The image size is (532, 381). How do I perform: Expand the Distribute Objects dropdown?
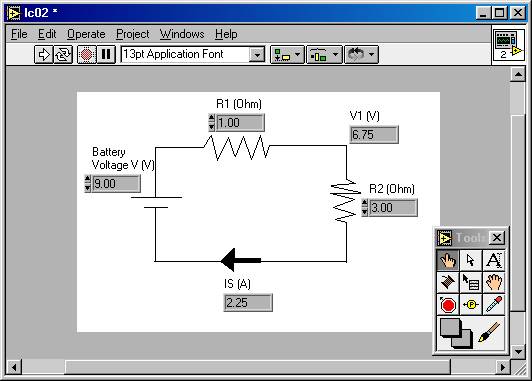point(324,54)
